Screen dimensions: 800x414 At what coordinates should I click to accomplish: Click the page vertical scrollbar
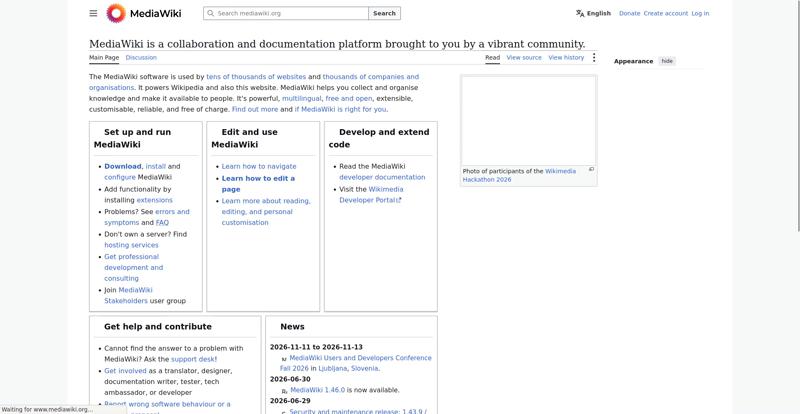tap(797, 115)
